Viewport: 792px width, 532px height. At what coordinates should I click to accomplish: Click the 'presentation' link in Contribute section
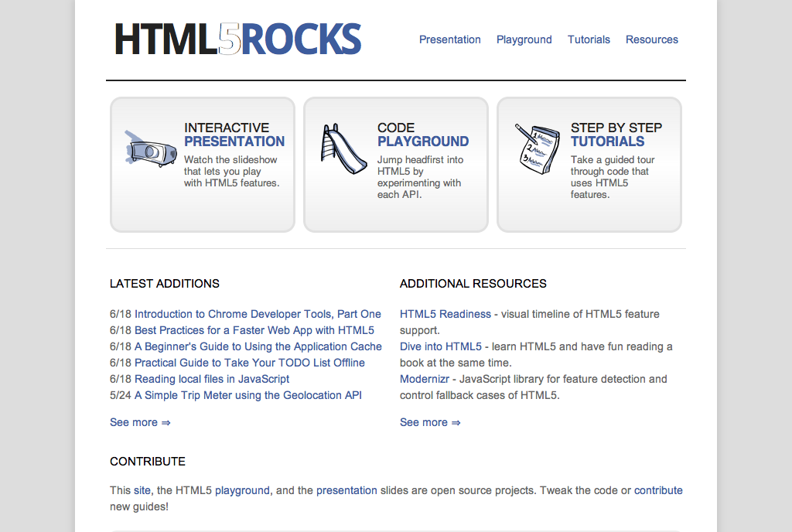[x=346, y=490]
